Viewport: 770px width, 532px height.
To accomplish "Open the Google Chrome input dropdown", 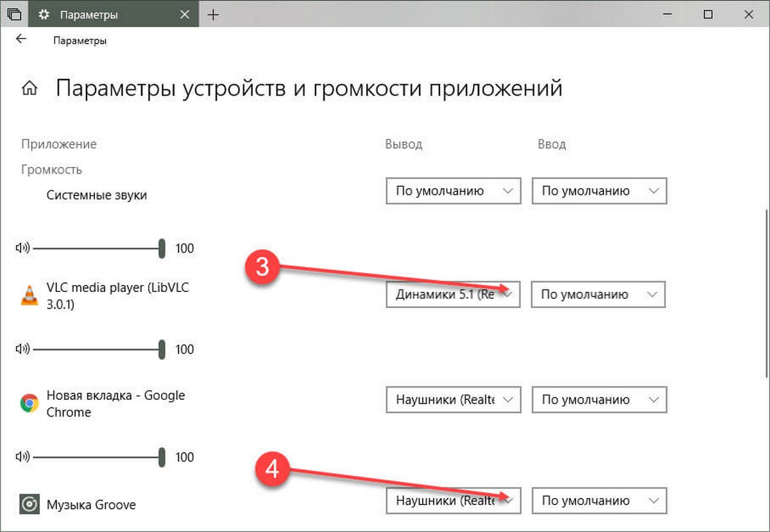I will click(x=599, y=400).
